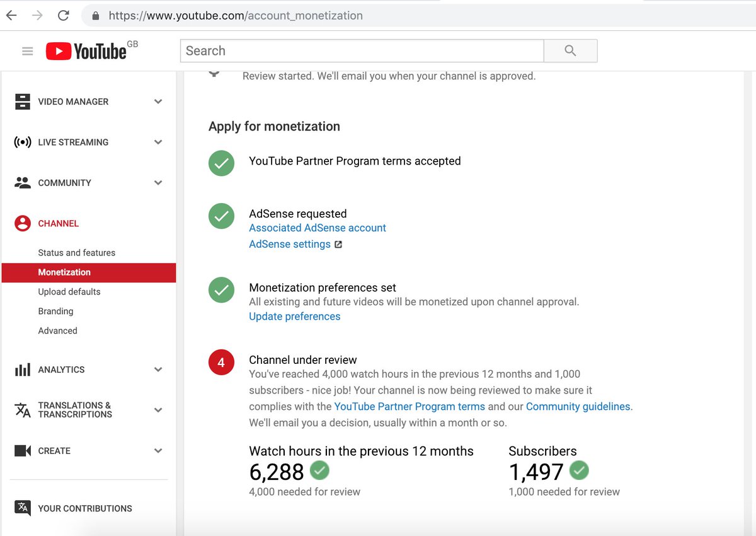Open Advanced channel settings

click(57, 331)
